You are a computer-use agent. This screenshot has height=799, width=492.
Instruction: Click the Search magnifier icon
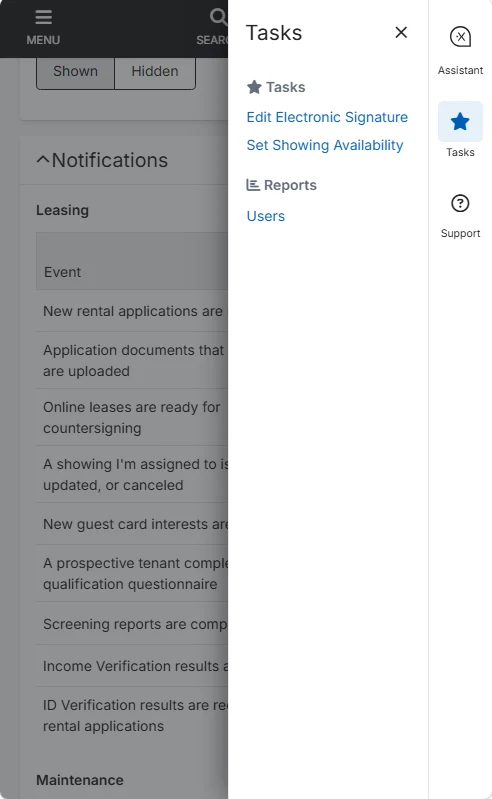[x=218, y=17]
